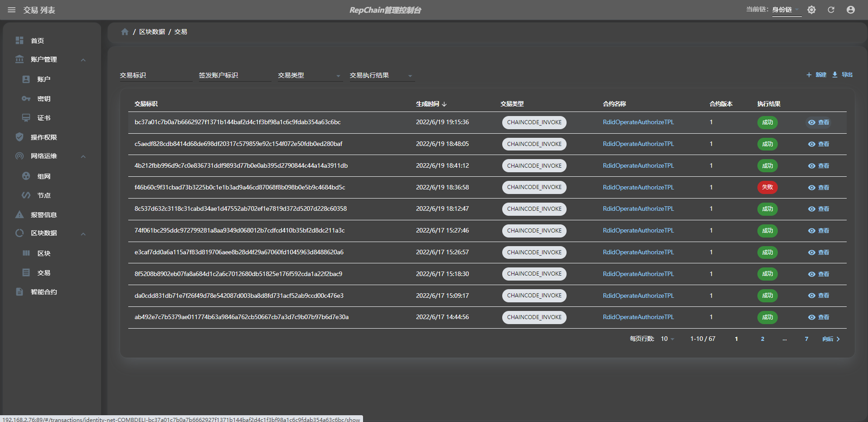Click the download icon for 导出
The image size is (868, 422).
pos(835,75)
